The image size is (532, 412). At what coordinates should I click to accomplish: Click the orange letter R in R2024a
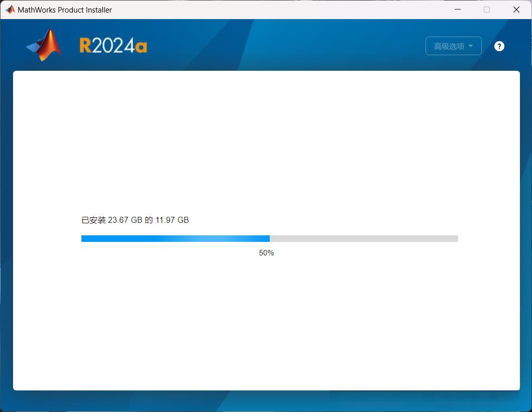[x=85, y=45]
